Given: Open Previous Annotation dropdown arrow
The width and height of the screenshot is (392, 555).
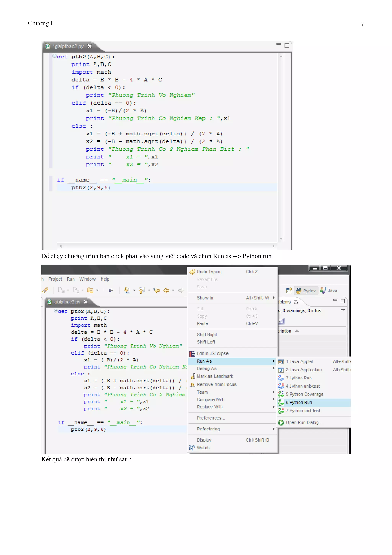Looking at the screenshot, I should (x=149, y=290).
